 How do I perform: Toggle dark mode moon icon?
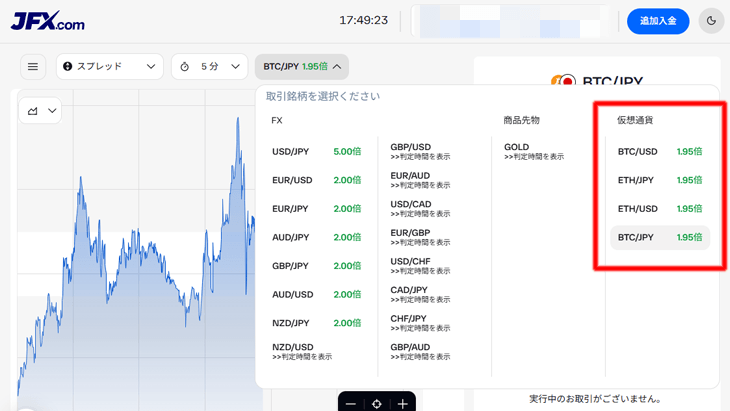(x=711, y=21)
